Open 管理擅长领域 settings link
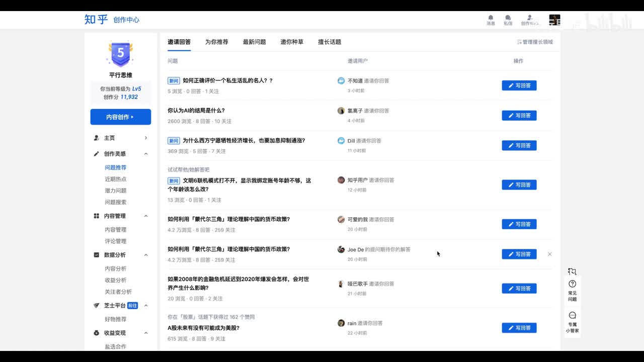 point(535,42)
